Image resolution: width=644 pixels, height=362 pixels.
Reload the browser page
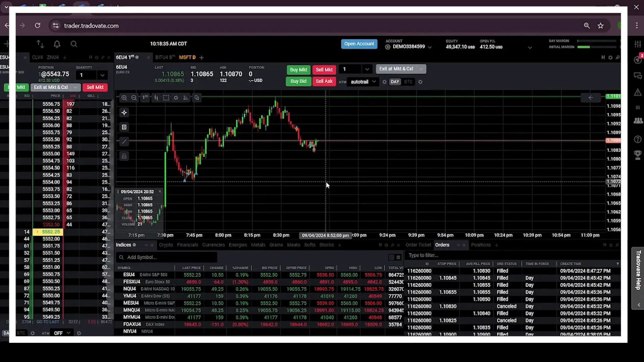pyautogui.click(x=38, y=25)
